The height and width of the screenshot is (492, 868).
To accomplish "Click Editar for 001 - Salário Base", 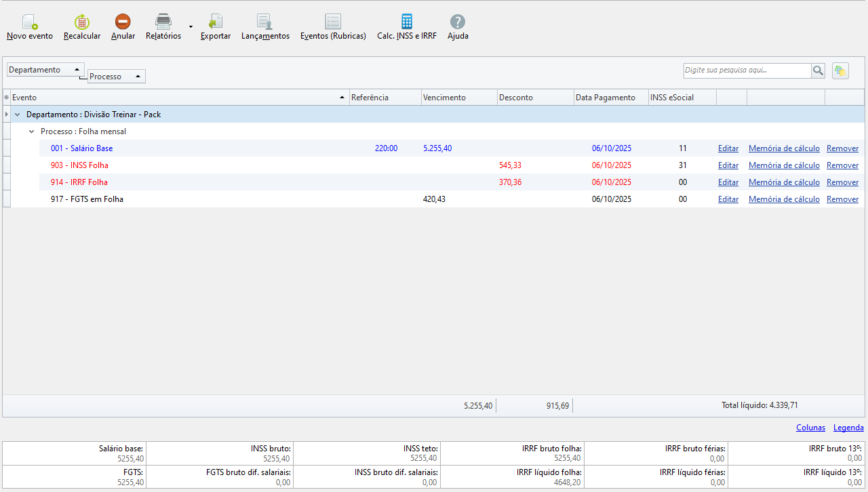I will pos(728,148).
